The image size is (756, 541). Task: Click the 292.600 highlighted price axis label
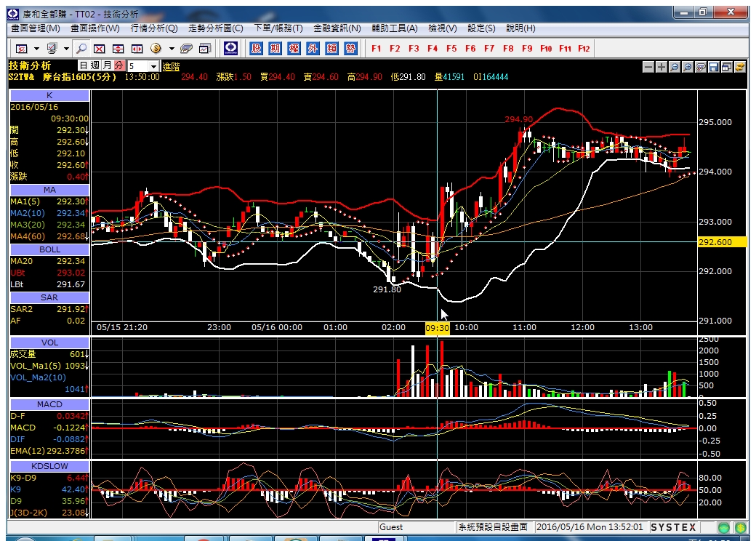(722, 242)
